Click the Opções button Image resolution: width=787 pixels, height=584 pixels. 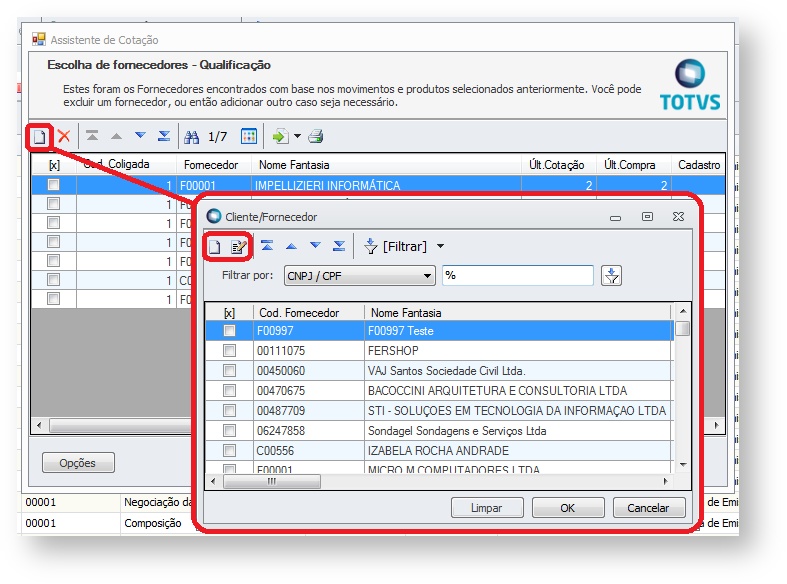[78, 463]
